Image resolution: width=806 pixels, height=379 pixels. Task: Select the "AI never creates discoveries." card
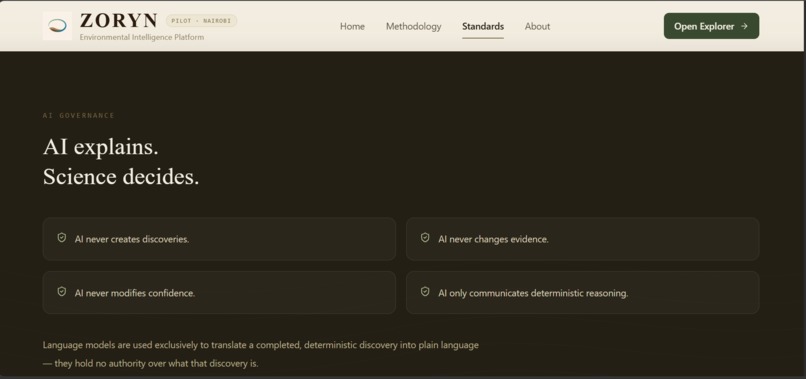pos(219,239)
